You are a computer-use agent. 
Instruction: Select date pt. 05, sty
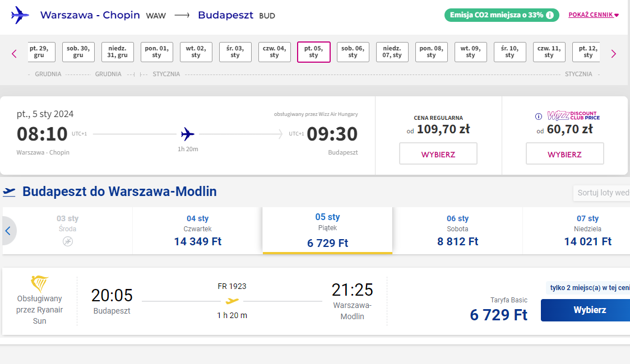[314, 52]
